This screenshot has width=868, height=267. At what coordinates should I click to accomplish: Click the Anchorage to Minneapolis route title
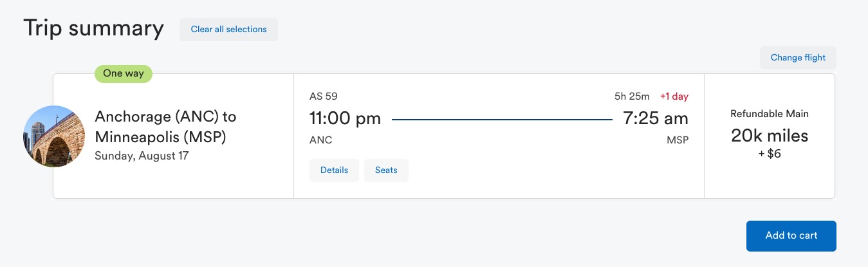165,127
